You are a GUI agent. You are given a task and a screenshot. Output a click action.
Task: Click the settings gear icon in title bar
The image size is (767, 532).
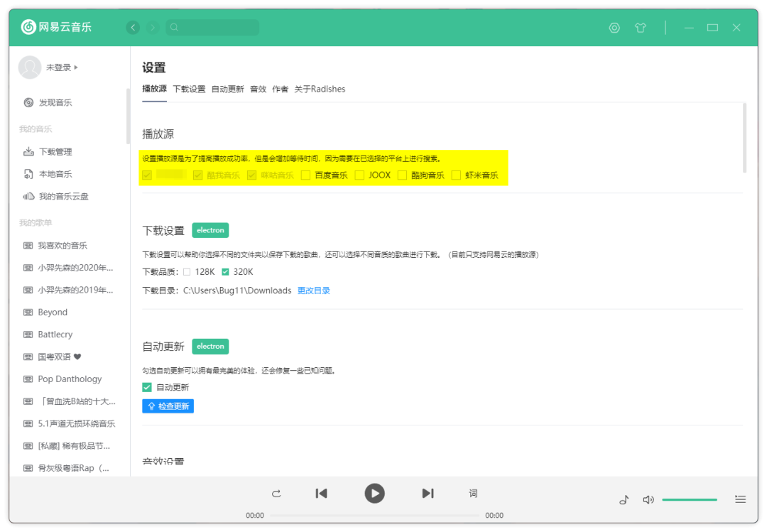tap(614, 28)
